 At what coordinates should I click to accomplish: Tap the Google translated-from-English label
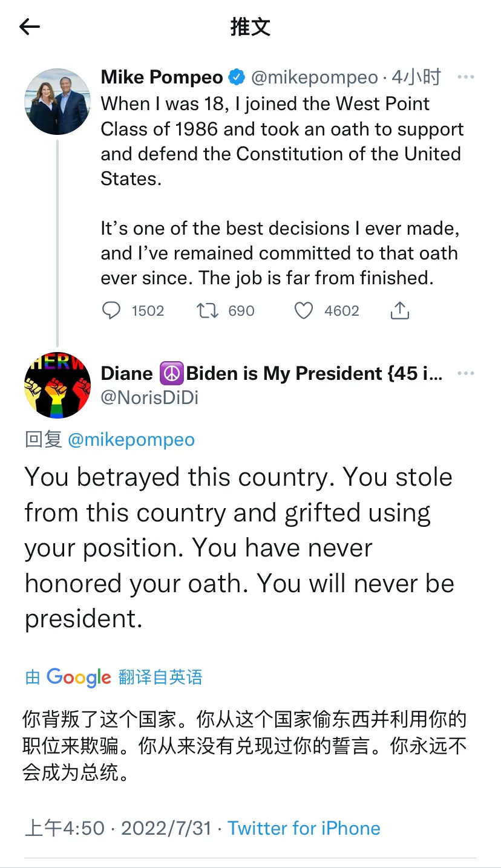(114, 677)
